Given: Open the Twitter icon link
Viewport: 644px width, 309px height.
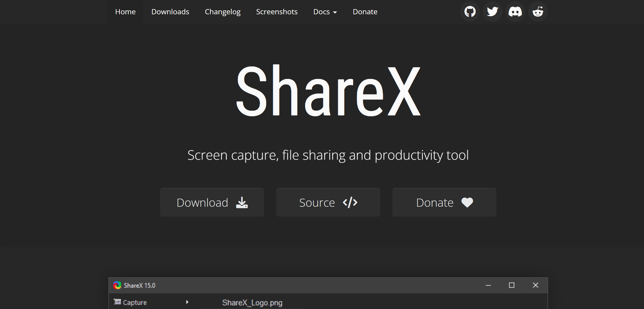Looking at the screenshot, I should [x=492, y=12].
